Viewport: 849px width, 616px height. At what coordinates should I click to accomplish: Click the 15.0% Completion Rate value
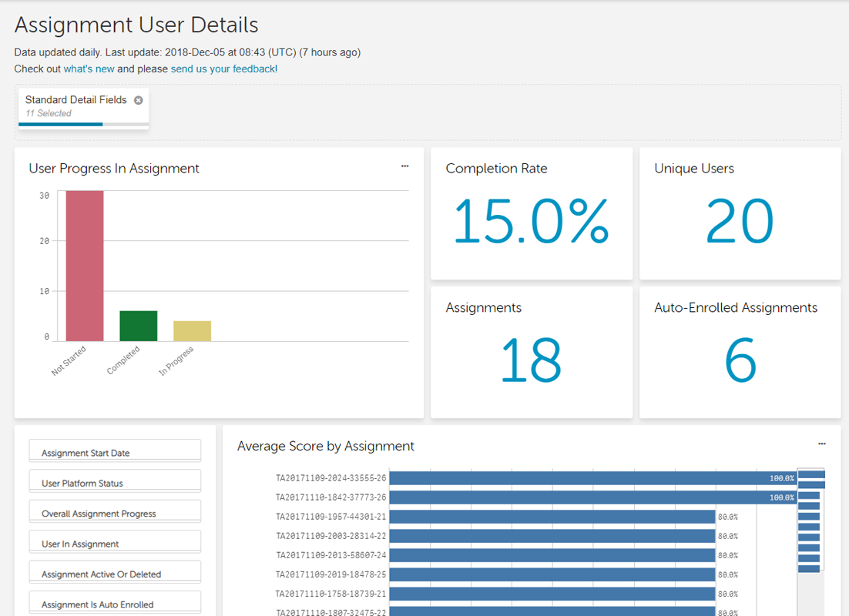[x=531, y=222]
